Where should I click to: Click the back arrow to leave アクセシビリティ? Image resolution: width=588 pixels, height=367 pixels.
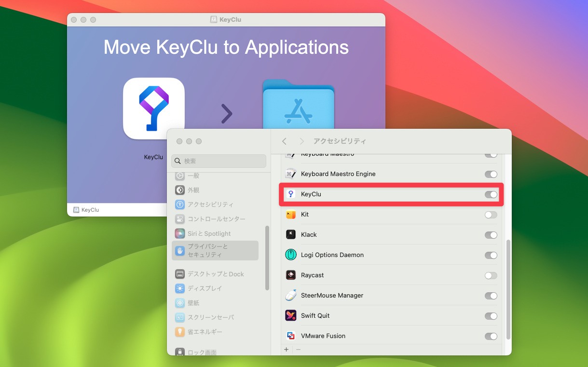pos(284,141)
